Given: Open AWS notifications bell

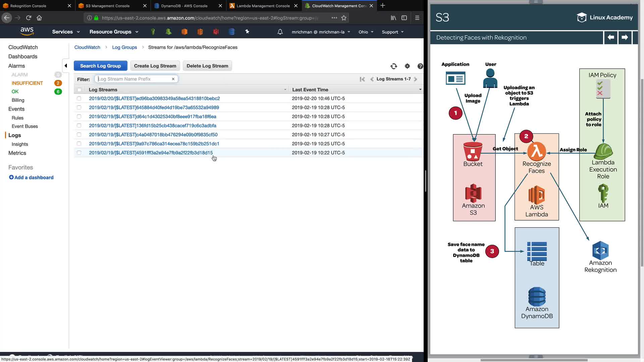Looking at the screenshot, I should tap(280, 32).
